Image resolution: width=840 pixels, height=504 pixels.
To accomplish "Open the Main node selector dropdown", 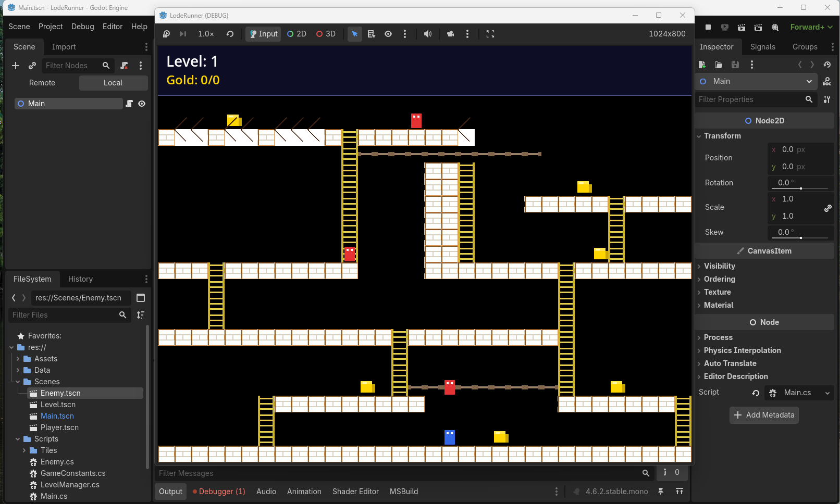I will point(756,81).
